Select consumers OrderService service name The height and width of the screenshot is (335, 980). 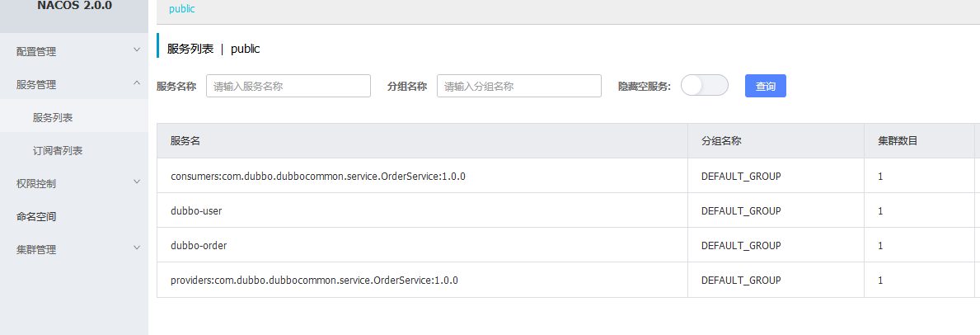[318, 176]
